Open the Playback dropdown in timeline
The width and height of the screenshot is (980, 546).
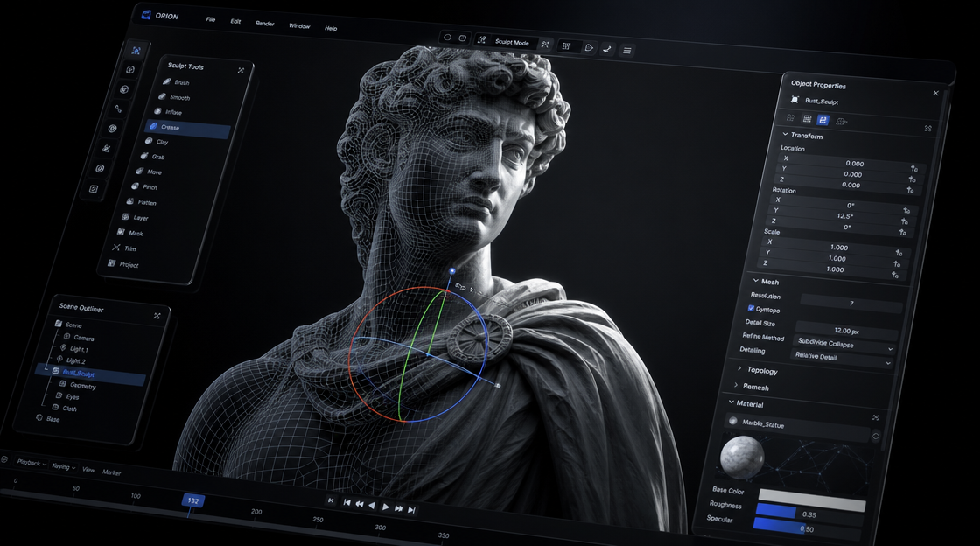pos(31,463)
